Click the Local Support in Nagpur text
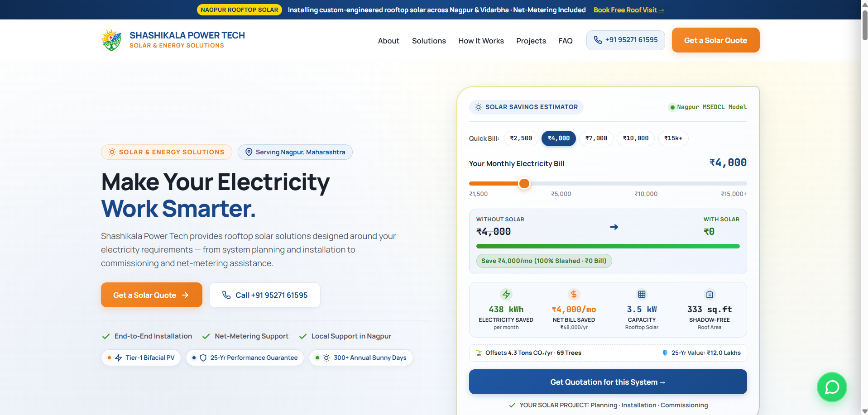Viewport: 868px width, 415px height. (x=351, y=336)
